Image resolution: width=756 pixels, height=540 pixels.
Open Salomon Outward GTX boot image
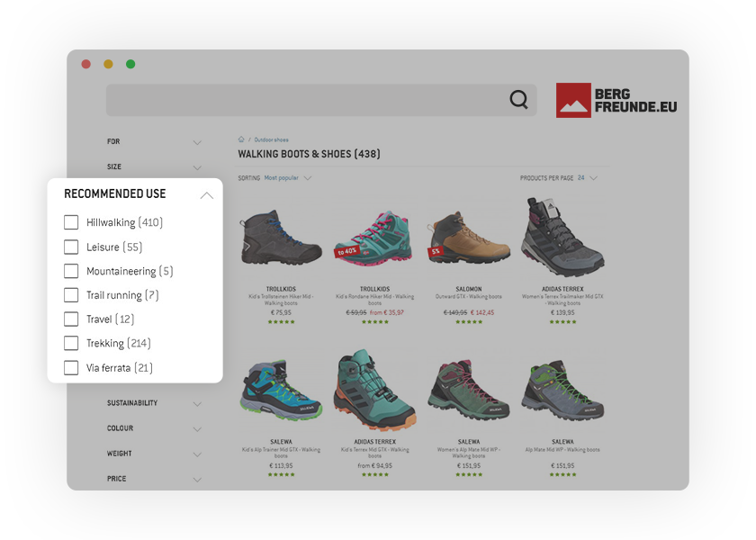coord(468,238)
